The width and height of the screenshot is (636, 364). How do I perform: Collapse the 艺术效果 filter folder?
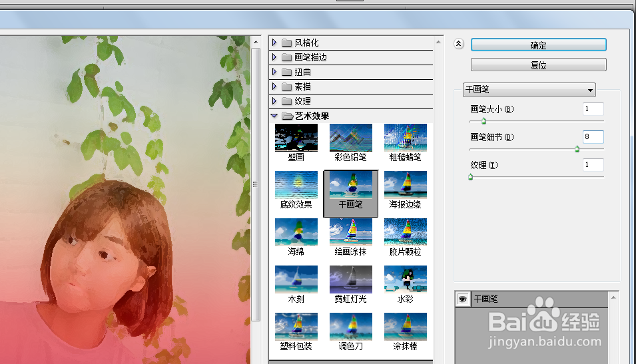click(x=274, y=116)
